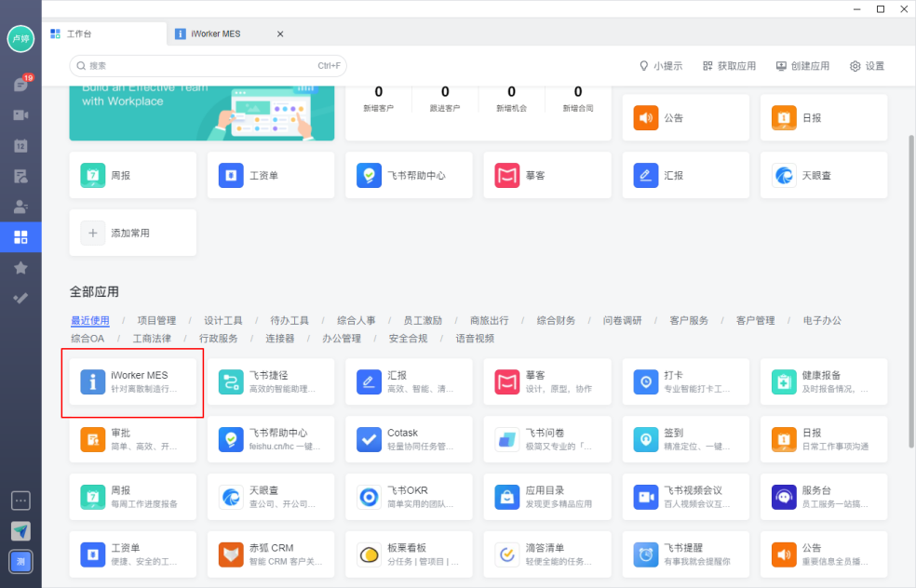Open the 飞书帮助中心 shortcut in the favorites row

(409, 175)
